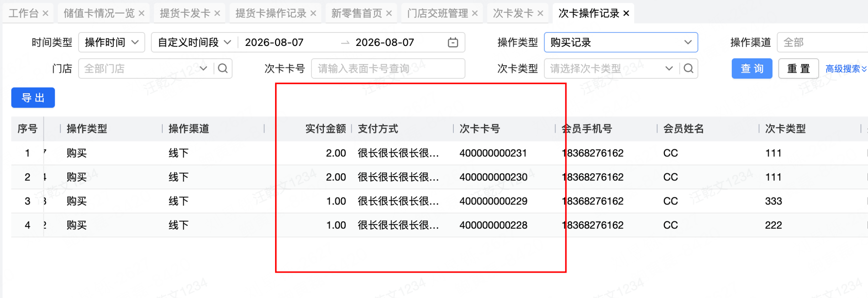Image resolution: width=868 pixels, height=298 pixels.
Task: Switch to the 新零售首页 tab
Action: (357, 14)
